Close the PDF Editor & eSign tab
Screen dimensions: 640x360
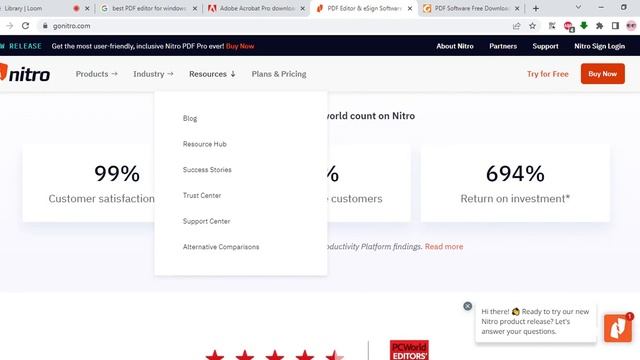pyautogui.click(x=410, y=8)
